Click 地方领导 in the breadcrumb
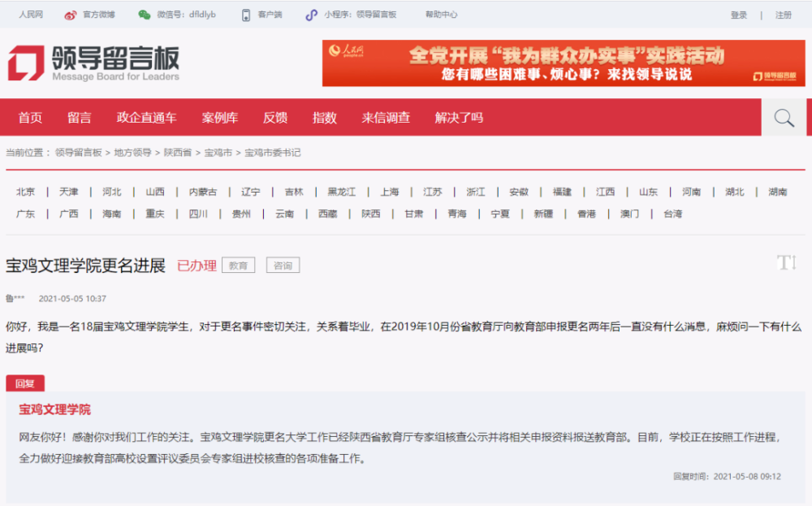 132,153
